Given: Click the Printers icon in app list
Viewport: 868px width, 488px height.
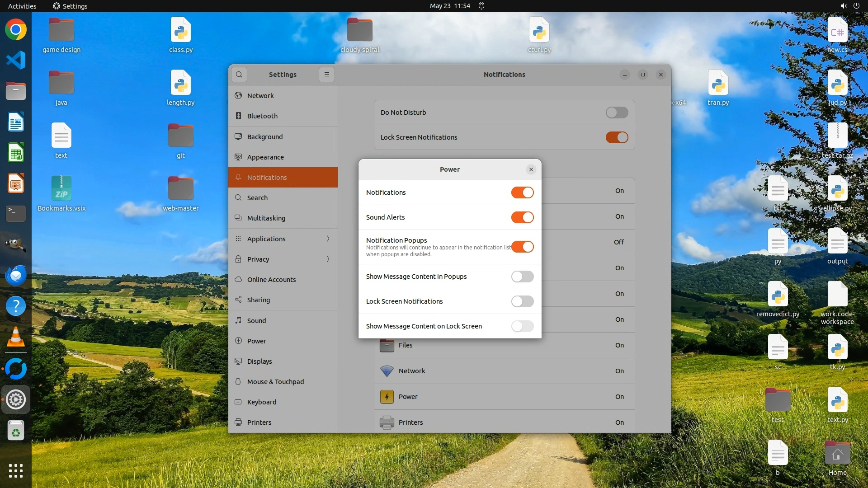Looking at the screenshot, I should (387, 422).
